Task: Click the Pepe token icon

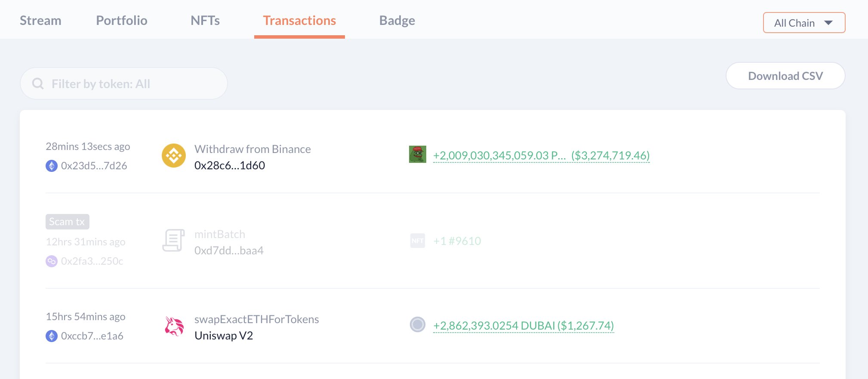Action: (x=417, y=154)
